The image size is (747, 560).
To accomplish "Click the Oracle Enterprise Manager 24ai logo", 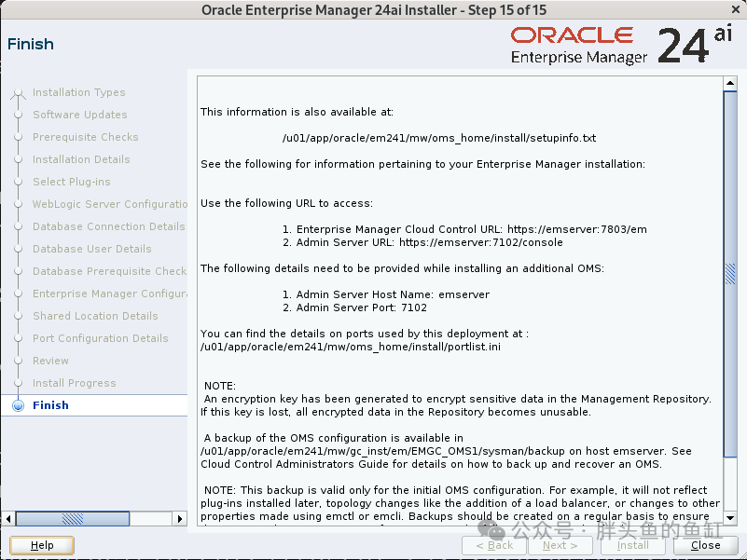I will click(621, 46).
